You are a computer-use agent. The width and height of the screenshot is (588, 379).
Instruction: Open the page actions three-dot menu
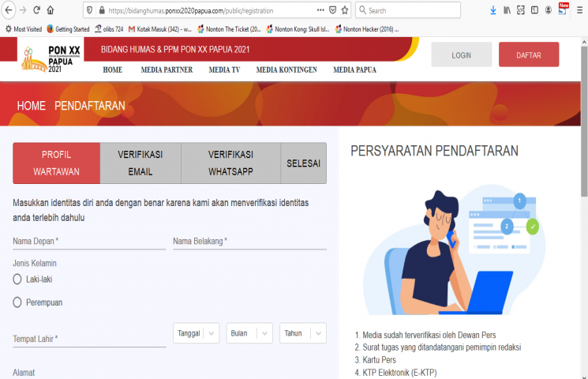pyautogui.click(x=319, y=10)
